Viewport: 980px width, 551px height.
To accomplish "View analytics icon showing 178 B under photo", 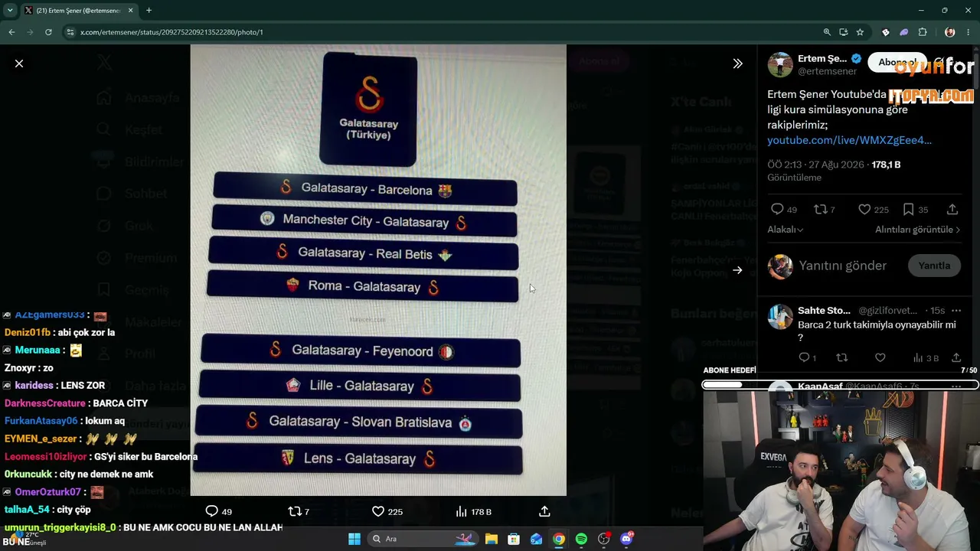I will [461, 511].
